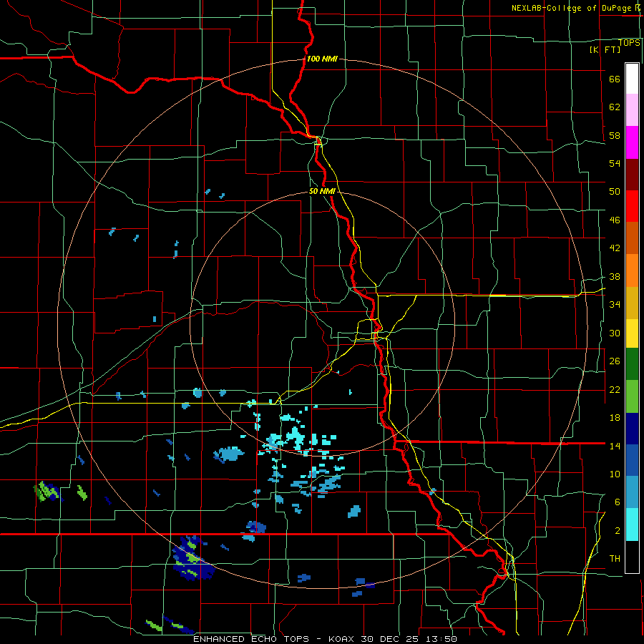
Task: Click the legend value 34
Action: pyautogui.click(x=615, y=305)
